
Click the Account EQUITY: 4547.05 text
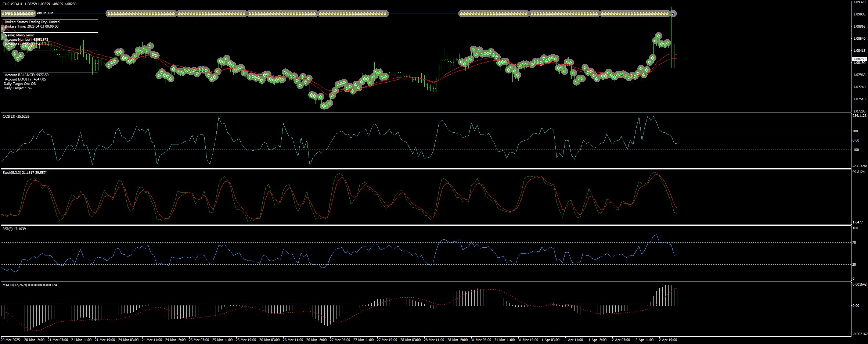pos(25,79)
